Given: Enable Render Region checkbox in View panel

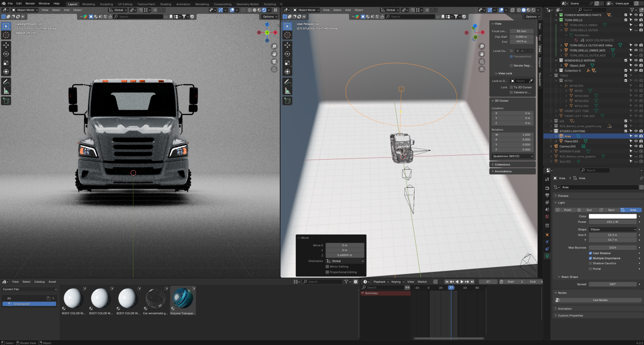Looking at the screenshot, I should click(511, 66).
